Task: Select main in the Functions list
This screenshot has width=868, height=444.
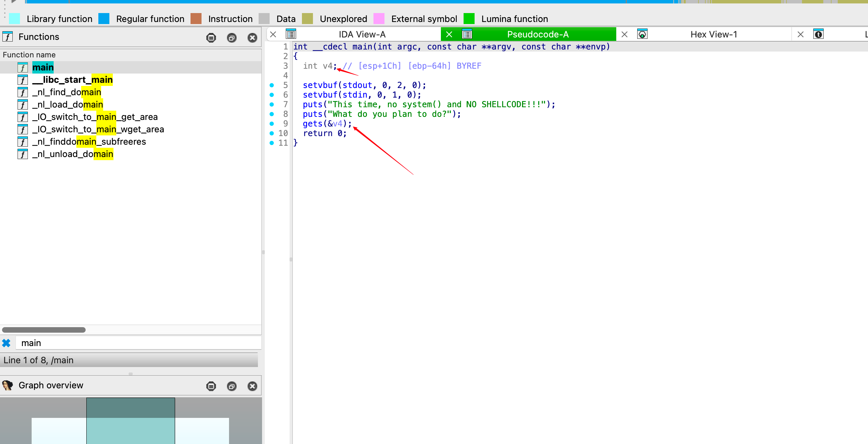Action: click(x=131, y=67)
